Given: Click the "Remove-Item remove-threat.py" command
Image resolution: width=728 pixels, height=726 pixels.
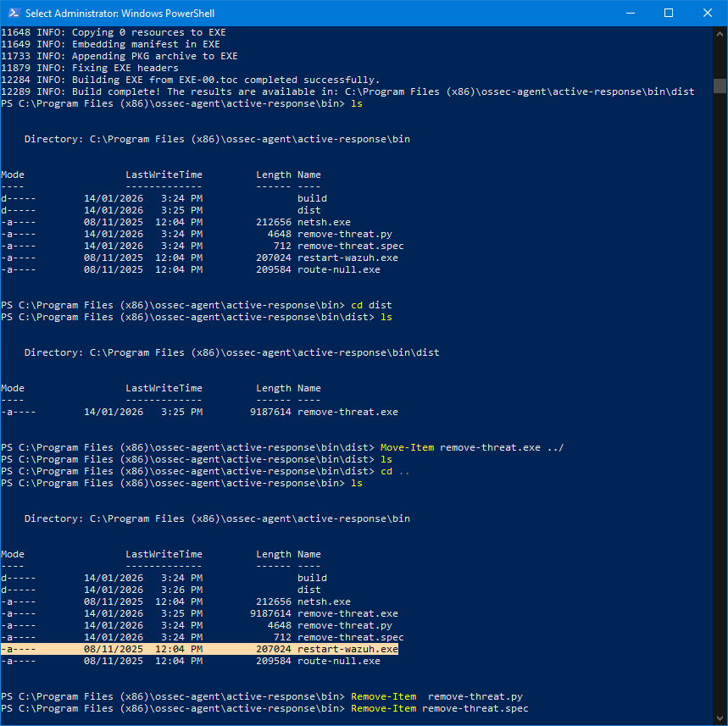Looking at the screenshot, I should tap(436, 696).
